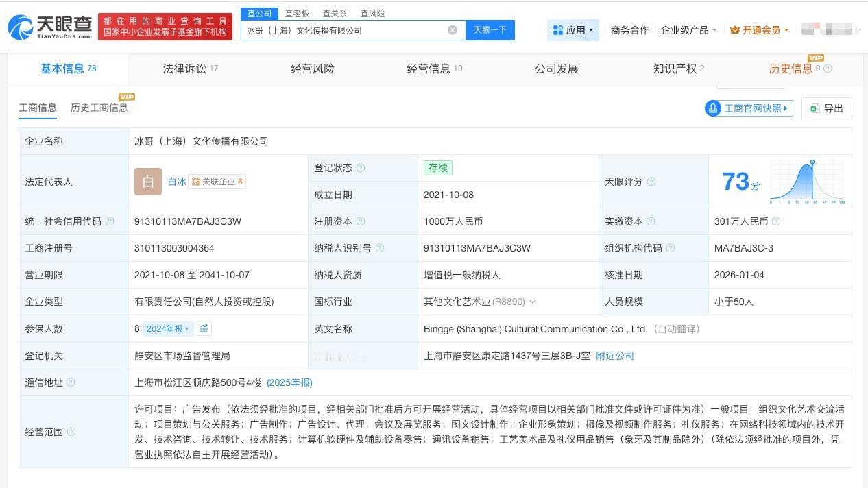This screenshot has height=488, width=868.
Task: Click the help icon next to 历史信息
Action: 828,69
